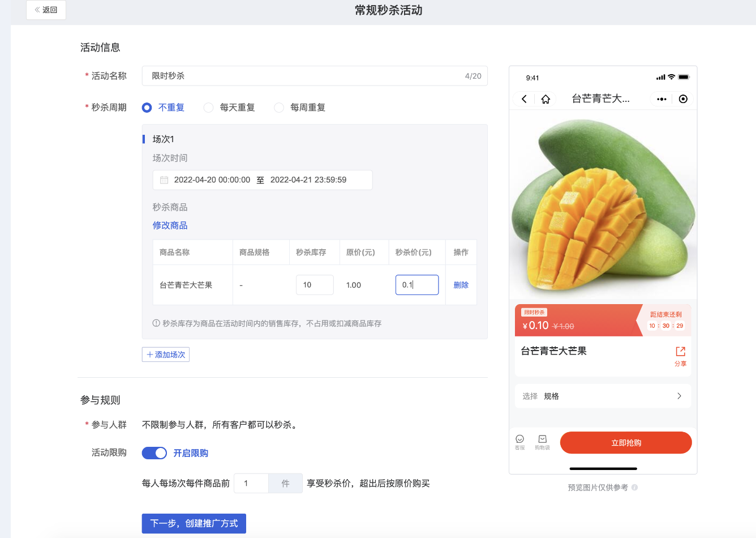
Task: Click start time 2022-04-20 00:00:00
Action: [212, 180]
